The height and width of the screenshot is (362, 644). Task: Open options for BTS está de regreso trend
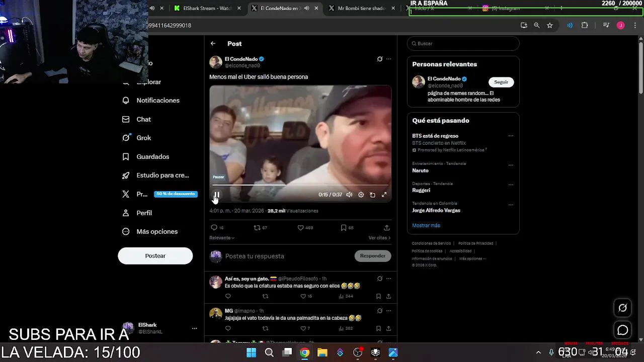[511, 136]
